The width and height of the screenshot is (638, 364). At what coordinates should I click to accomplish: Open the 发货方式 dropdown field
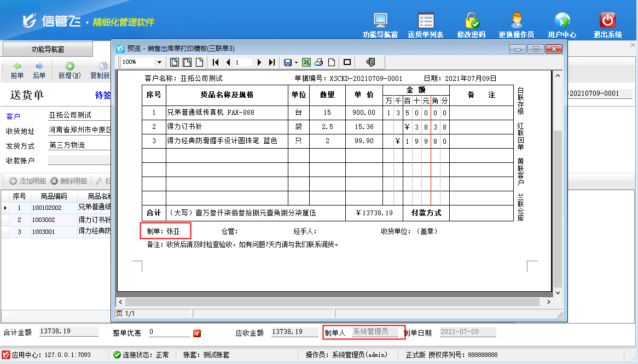coord(79,145)
